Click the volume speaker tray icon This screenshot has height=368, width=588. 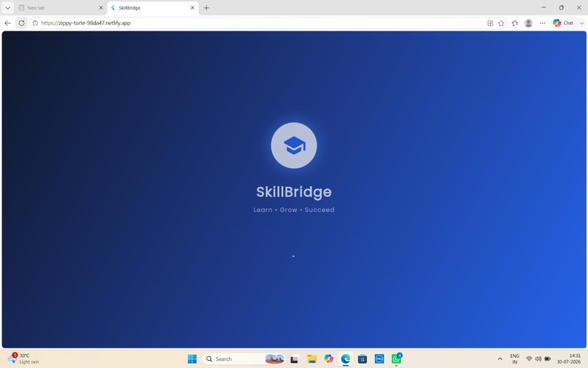[x=538, y=359]
